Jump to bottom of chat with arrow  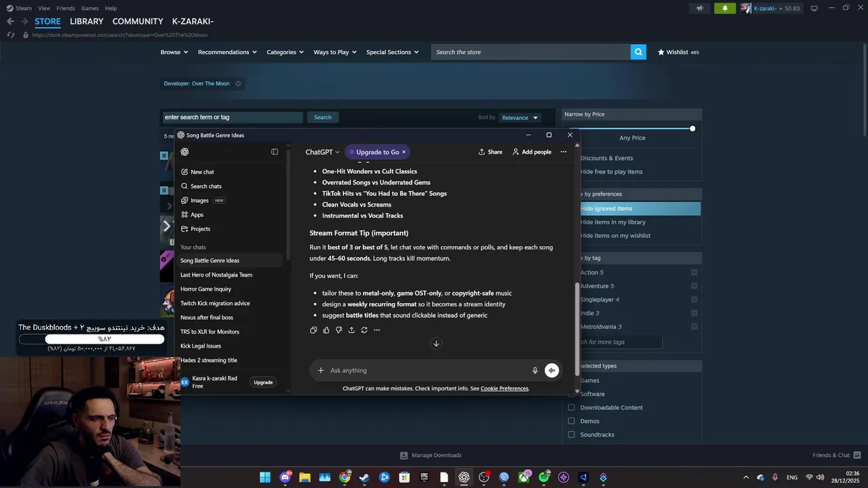(x=436, y=344)
